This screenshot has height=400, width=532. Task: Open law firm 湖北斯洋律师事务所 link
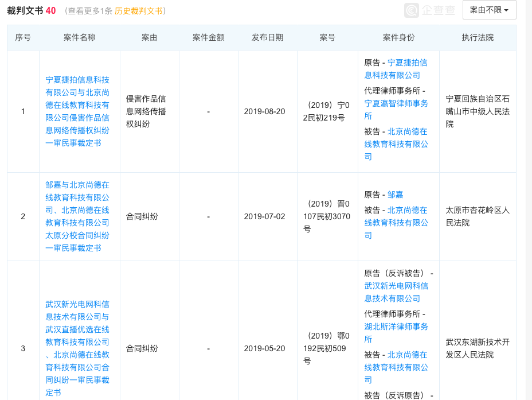click(x=396, y=333)
